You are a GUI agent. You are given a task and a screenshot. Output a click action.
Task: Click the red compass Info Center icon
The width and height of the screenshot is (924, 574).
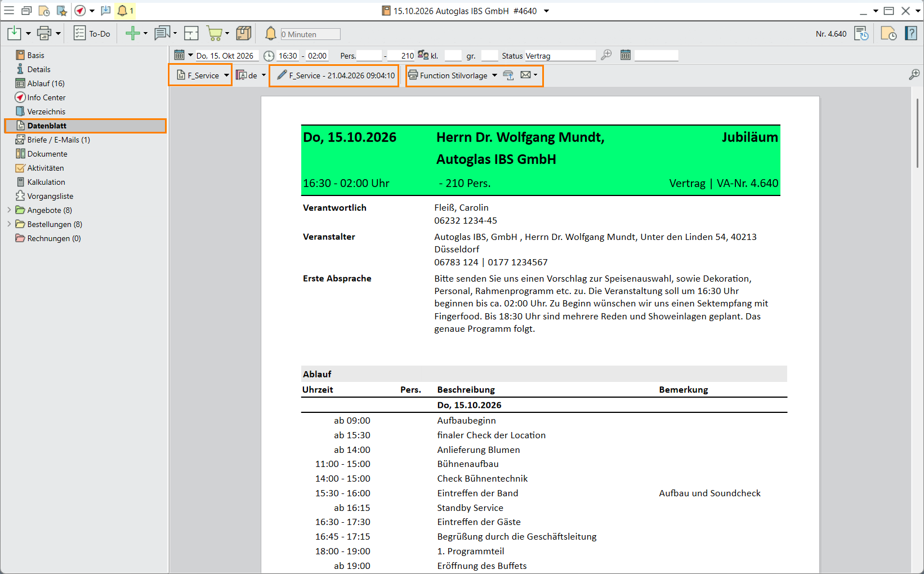pyautogui.click(x=81, y=11)
